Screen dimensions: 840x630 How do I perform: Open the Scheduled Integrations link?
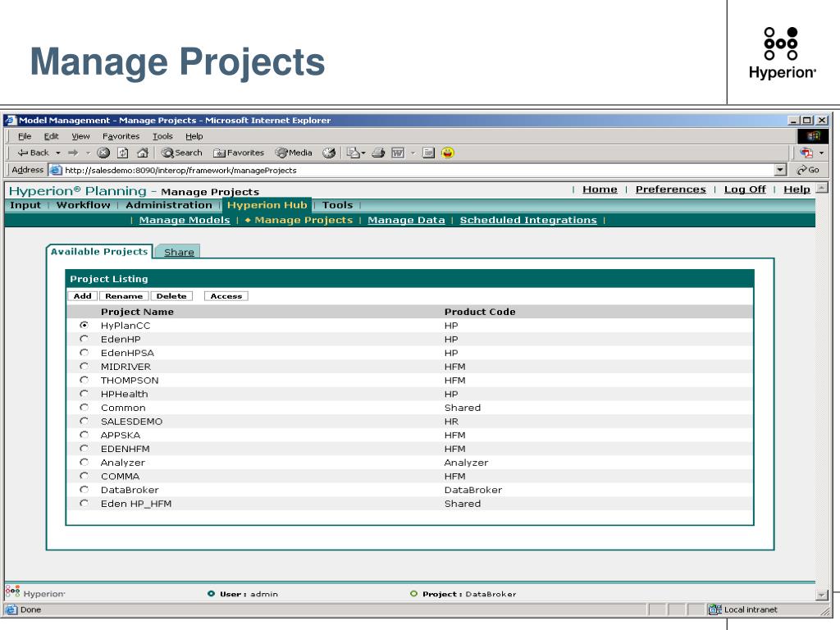tap(528, 220)
